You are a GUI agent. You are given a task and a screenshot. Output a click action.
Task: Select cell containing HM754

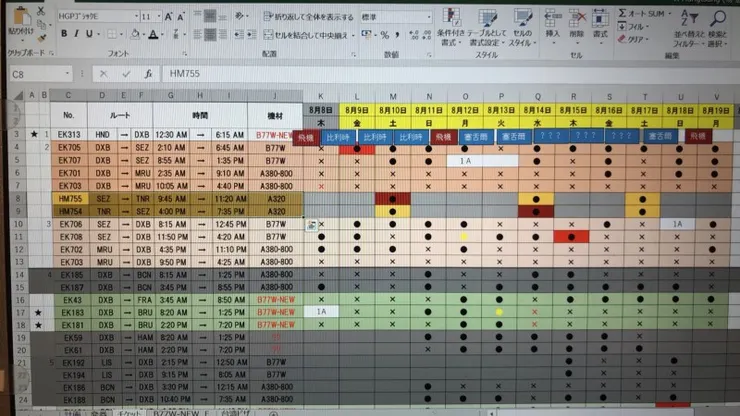[x=69, y=212]
